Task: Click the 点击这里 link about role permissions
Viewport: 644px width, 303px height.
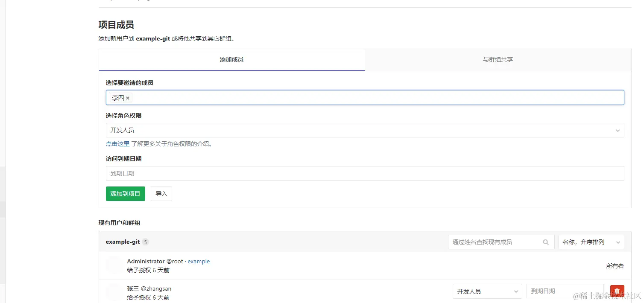Action: tap(117, 144)
